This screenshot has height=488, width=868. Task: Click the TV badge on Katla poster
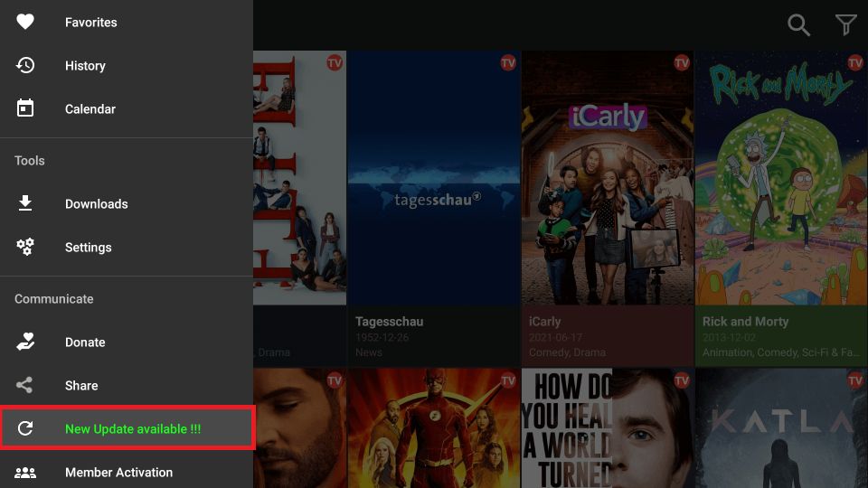[855, 380]
